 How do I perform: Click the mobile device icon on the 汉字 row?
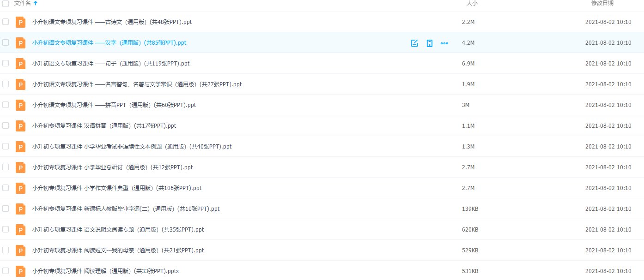[x=429, y=43]
